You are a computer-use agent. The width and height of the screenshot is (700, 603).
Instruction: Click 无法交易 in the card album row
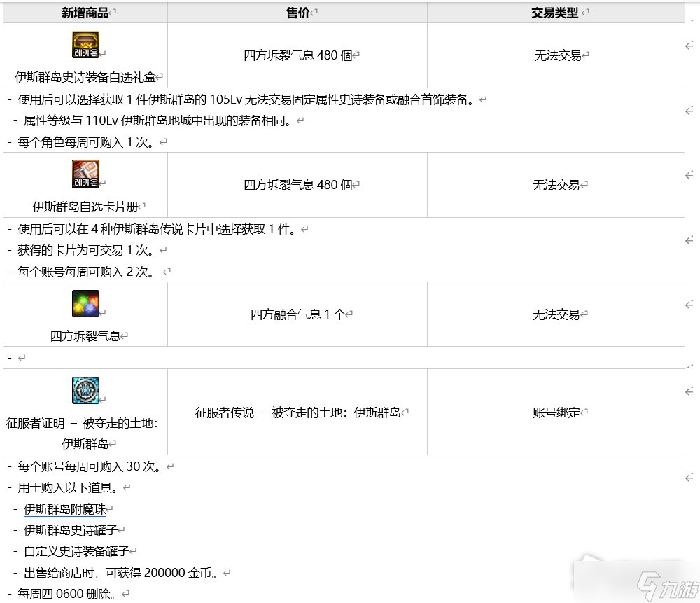click(x=556, y=185)
